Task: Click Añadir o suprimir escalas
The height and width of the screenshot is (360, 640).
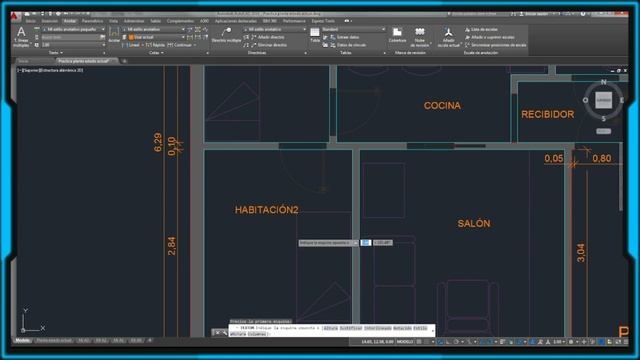Action: [x=489, y=37]
